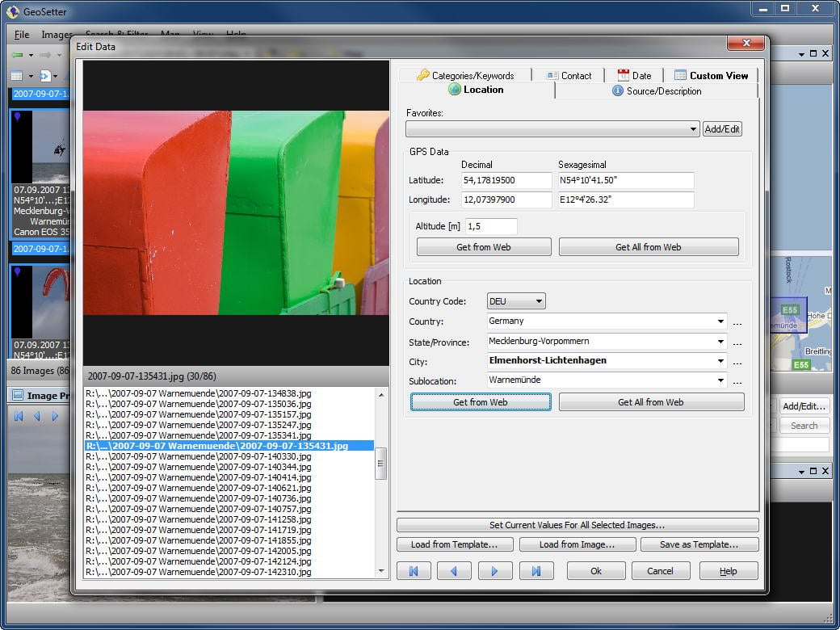Click the ellipsis button next to Country field
This screenshot has height=630, width=840.
(737, 322)
